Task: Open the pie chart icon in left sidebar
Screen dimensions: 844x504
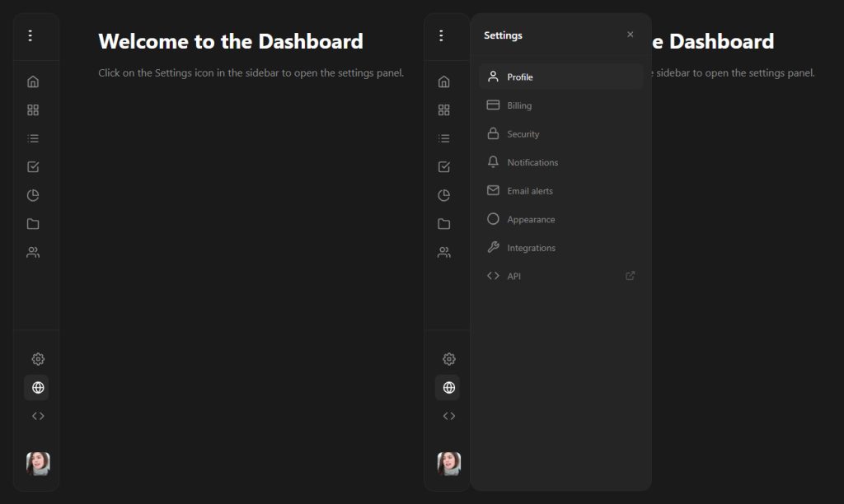Action: (33, 195)
